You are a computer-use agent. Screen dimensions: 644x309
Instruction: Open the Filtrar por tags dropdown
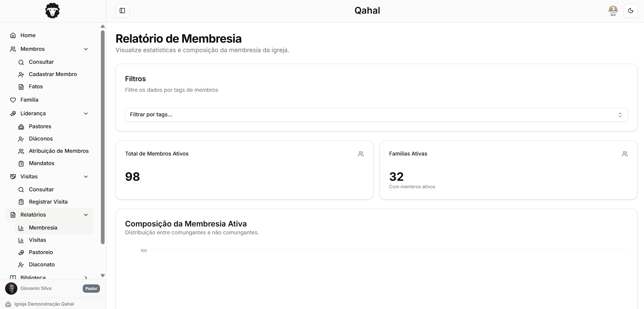376,115
